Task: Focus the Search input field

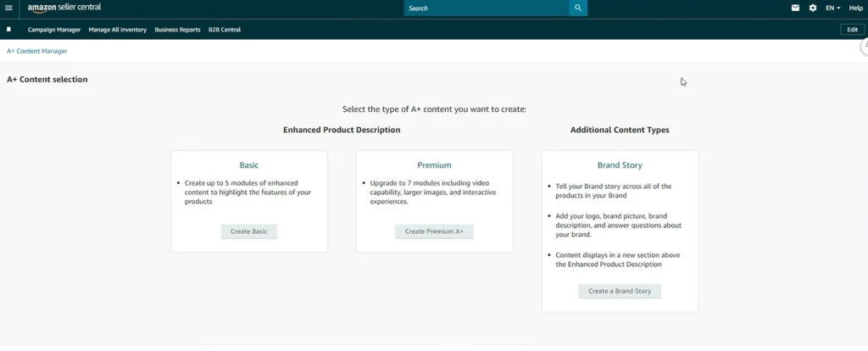Action: pos(487,8)
